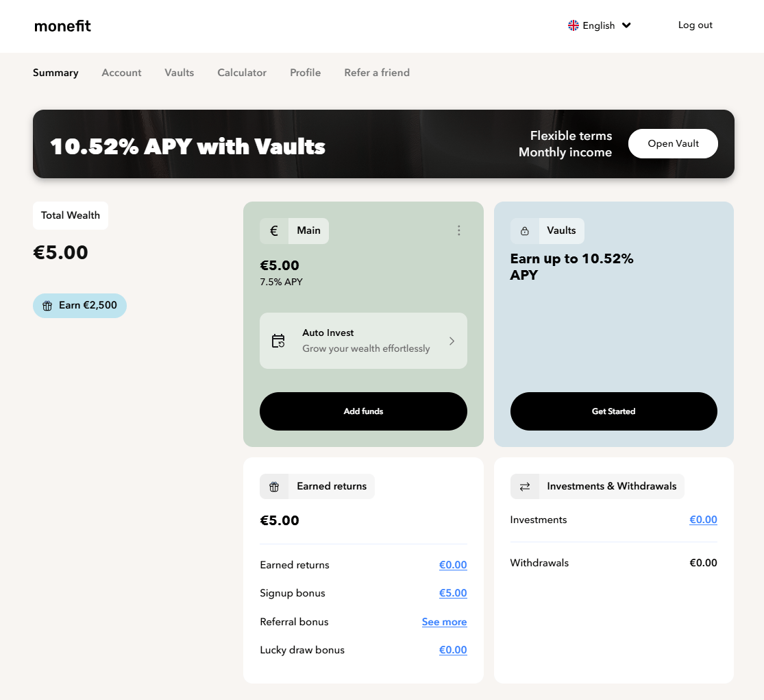Image resolution: width=764 pixels, height=700 pixels.
Task: Click the swap arrows icon for Investments & Withdrawals
Action: click(525, 487)
